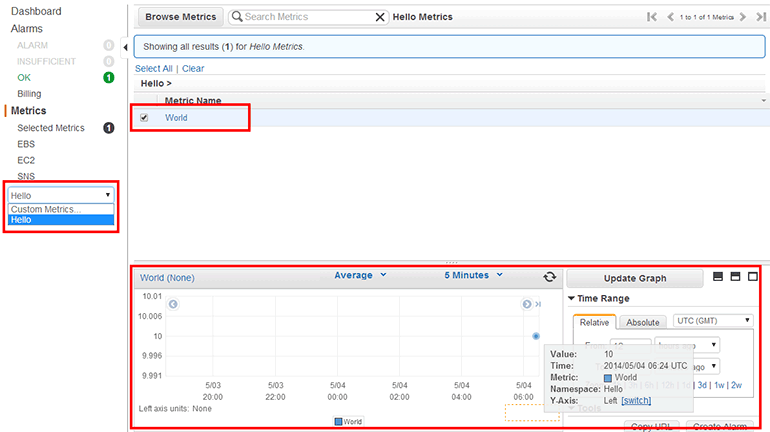
Task: Click the World legend color swatch
Action: [x=338, y=422]
